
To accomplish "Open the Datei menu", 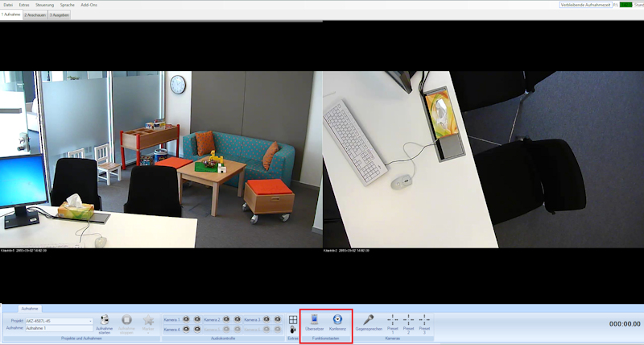I will coord(8,5).
